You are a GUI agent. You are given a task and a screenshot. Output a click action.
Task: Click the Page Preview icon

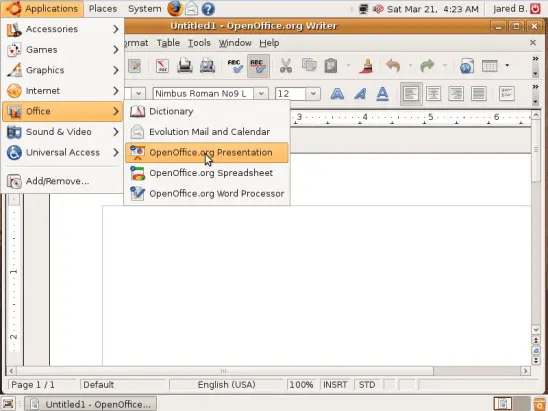(x=207, y=66)
